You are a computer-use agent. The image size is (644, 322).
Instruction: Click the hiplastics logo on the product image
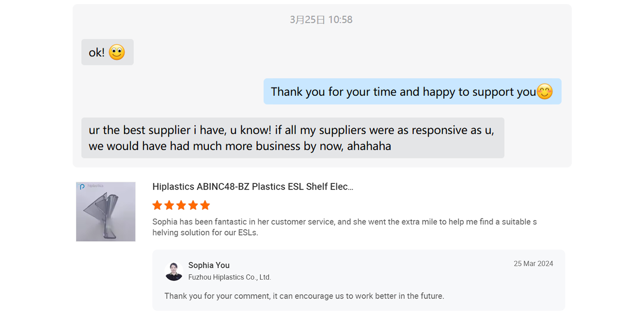[x=91, y=186]
